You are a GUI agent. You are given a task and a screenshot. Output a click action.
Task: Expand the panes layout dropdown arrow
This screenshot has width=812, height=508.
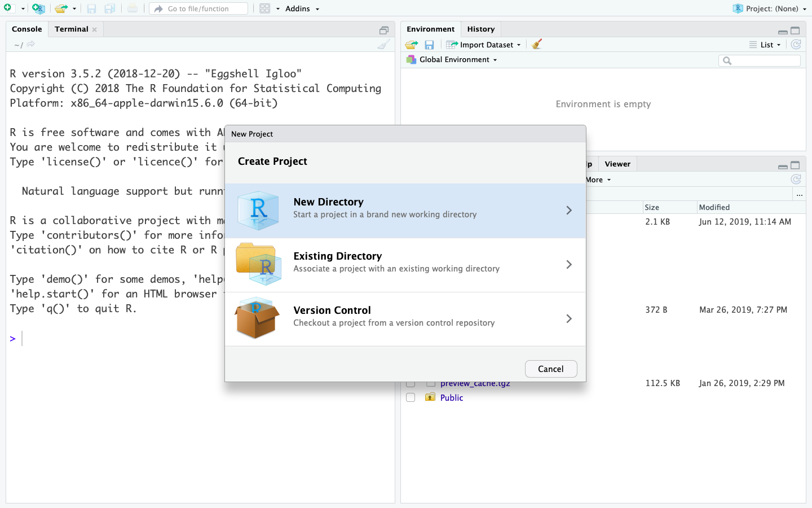[x=277, y=9]
